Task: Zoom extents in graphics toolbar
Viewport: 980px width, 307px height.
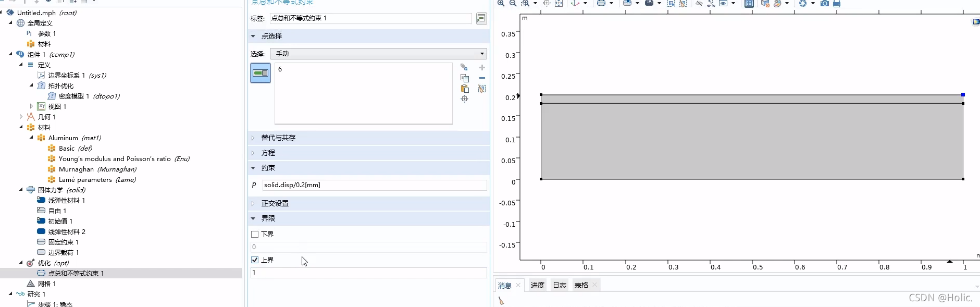Action: [x=559, y=3]
